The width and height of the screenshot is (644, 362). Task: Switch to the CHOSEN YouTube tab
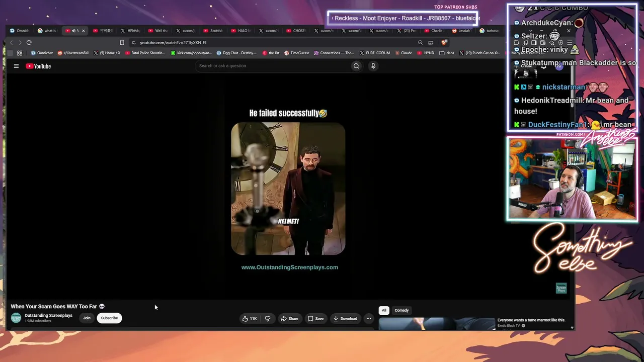click(x=296, y=31)
